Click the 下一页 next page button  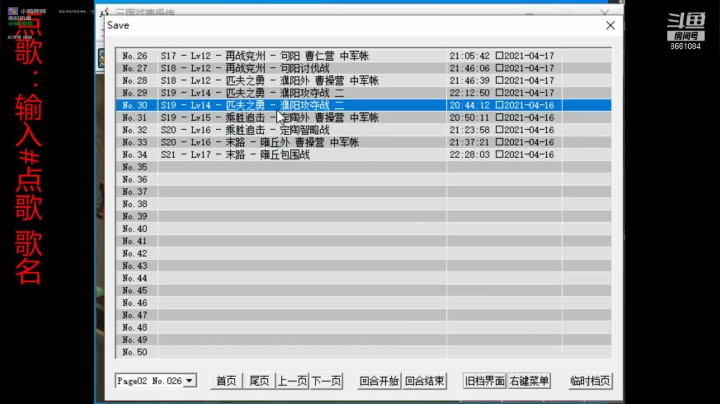tap(326, 381)
